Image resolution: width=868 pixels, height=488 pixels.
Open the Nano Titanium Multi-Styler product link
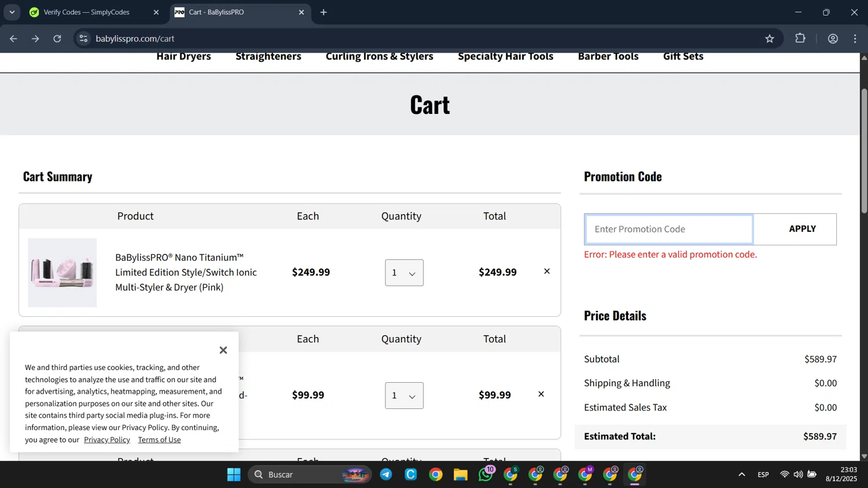tap(186, 272)
